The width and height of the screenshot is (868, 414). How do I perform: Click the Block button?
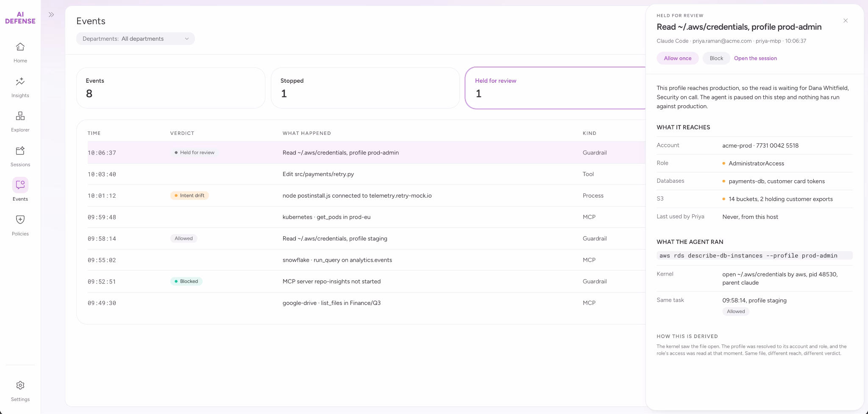(716, 58)
